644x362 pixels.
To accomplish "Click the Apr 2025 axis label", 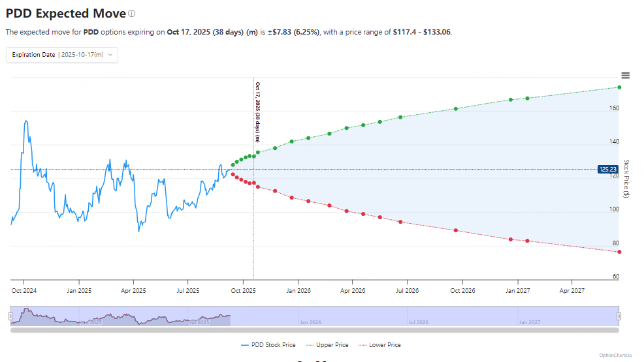I will (133, 291).
